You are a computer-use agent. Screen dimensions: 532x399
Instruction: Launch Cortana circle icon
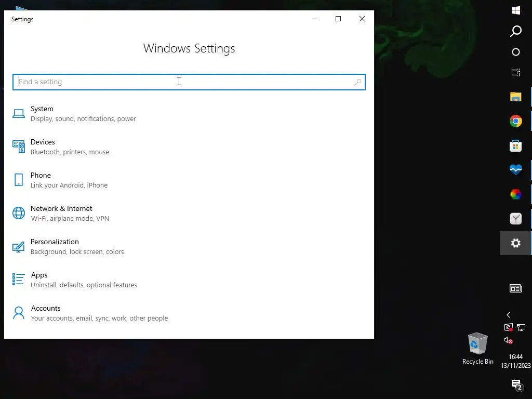(516, 52)
